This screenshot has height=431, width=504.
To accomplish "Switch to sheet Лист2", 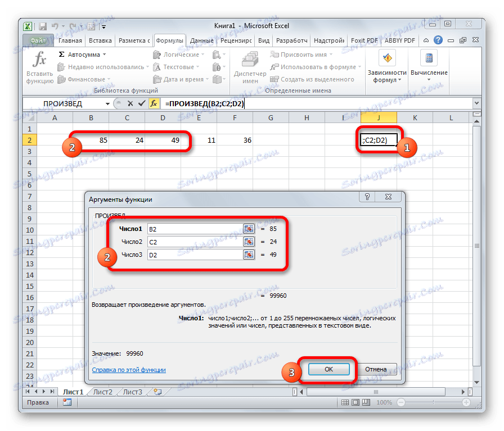I will (102, 392).
